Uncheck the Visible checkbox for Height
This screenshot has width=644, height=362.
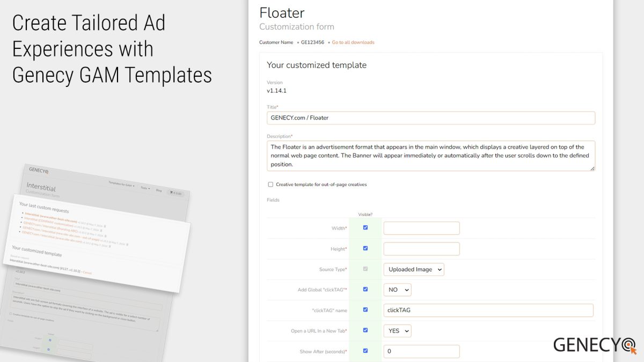[x=365, y=248]
